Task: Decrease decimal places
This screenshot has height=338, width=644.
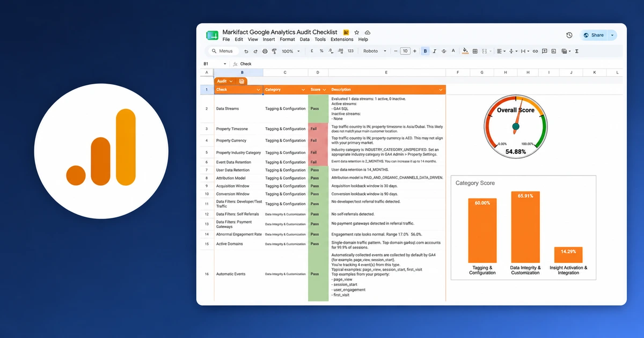Action: tap(331, 51)
